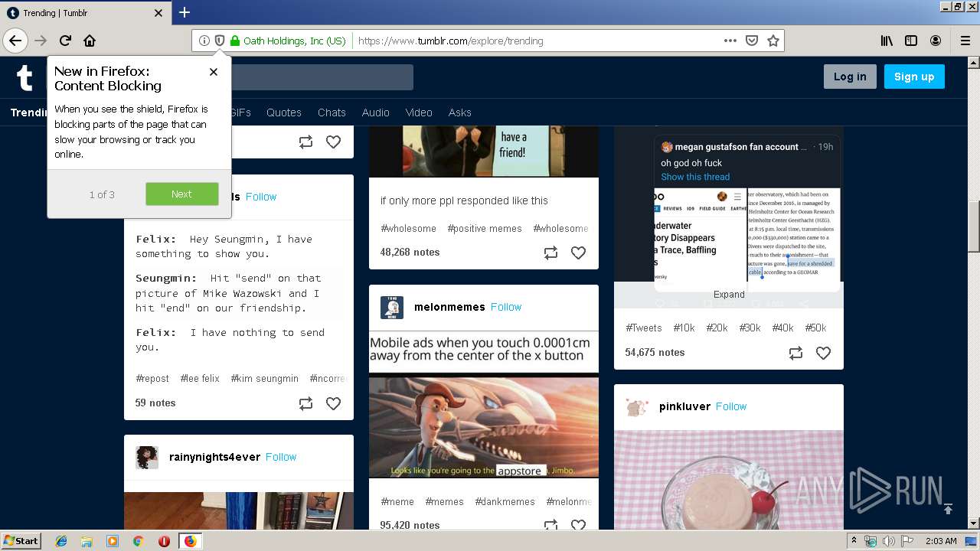Open the taskbar volume icon

(x=888, y=541)
